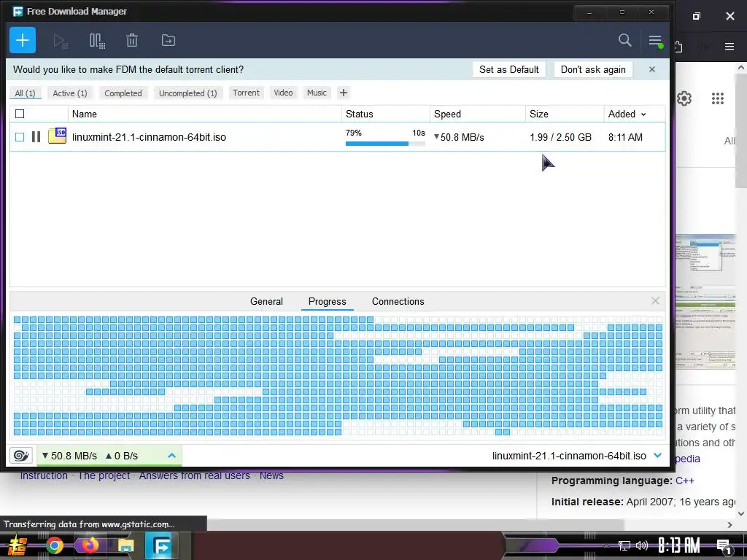Click the volume speaker tray icon
The height and width of the screenshot is (560, 747).
click(642, 545)
